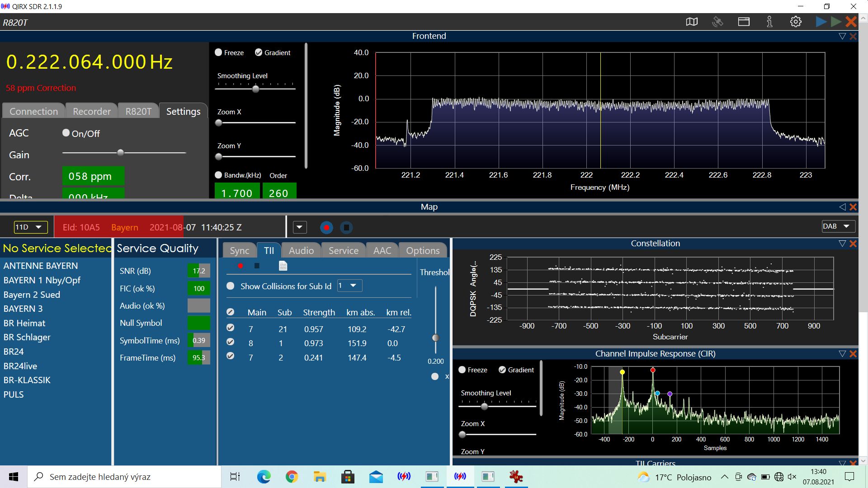Show hidden system tray icons

pyautogui.click(x=724, y=477)
